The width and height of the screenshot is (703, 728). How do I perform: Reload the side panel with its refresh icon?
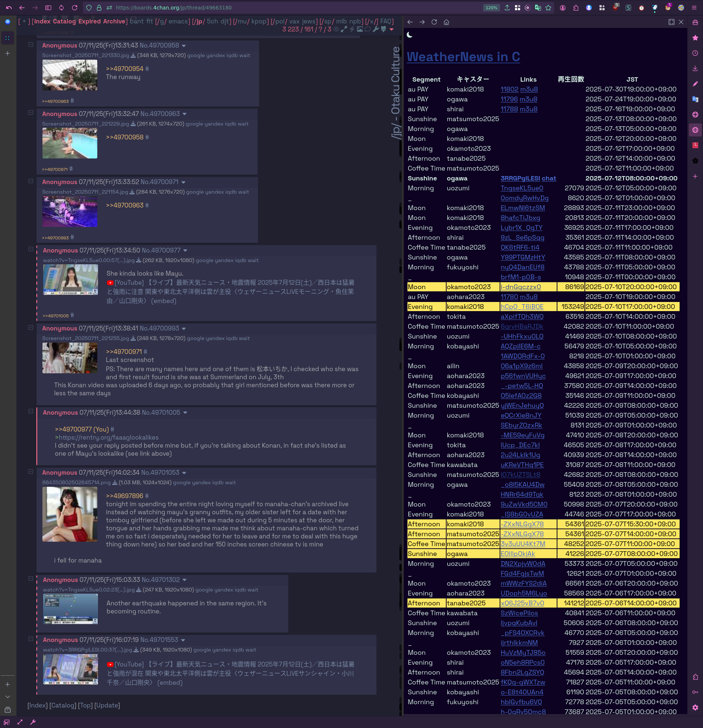pos(434,22)
